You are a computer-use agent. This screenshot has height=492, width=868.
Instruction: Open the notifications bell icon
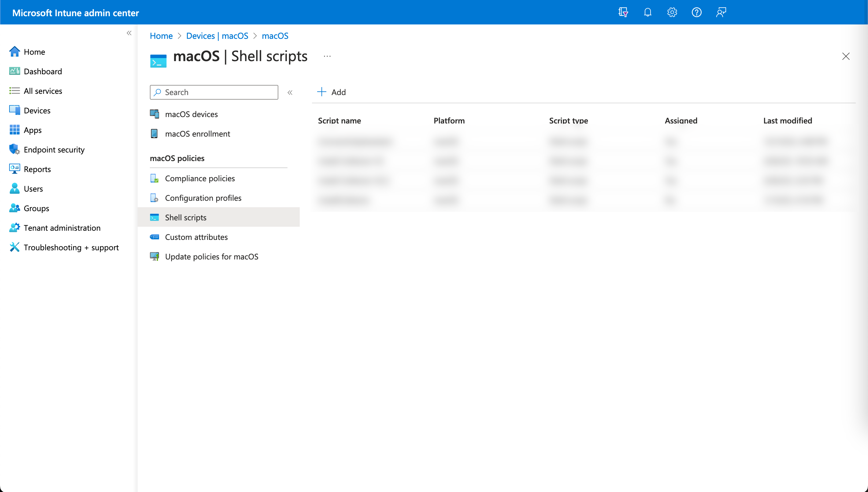pos(647,13)
